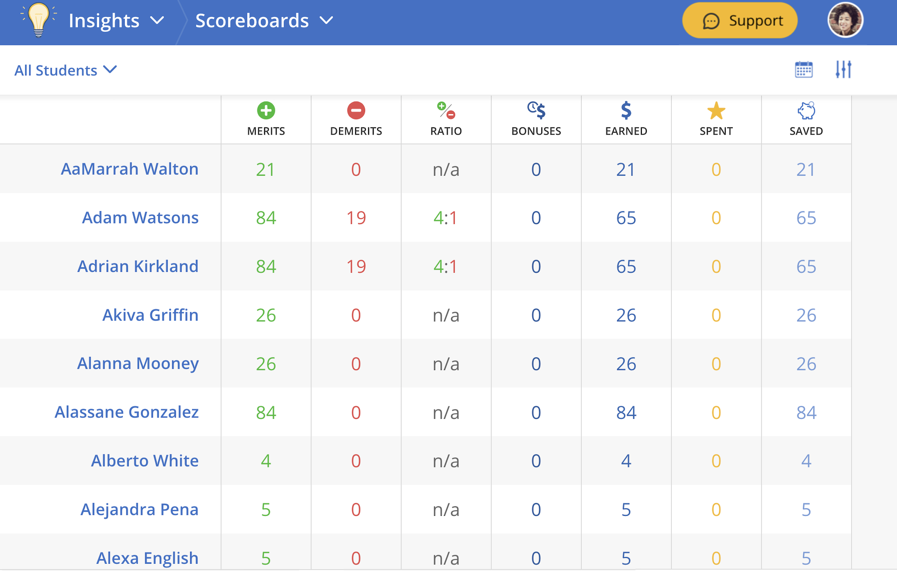
Task: Open the user profile avatar
Action: click(845, 20)
